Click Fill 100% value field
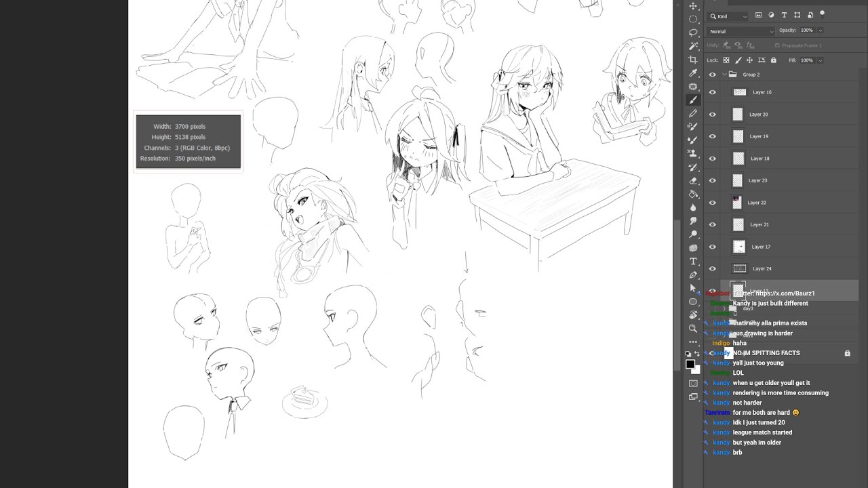 806,60
